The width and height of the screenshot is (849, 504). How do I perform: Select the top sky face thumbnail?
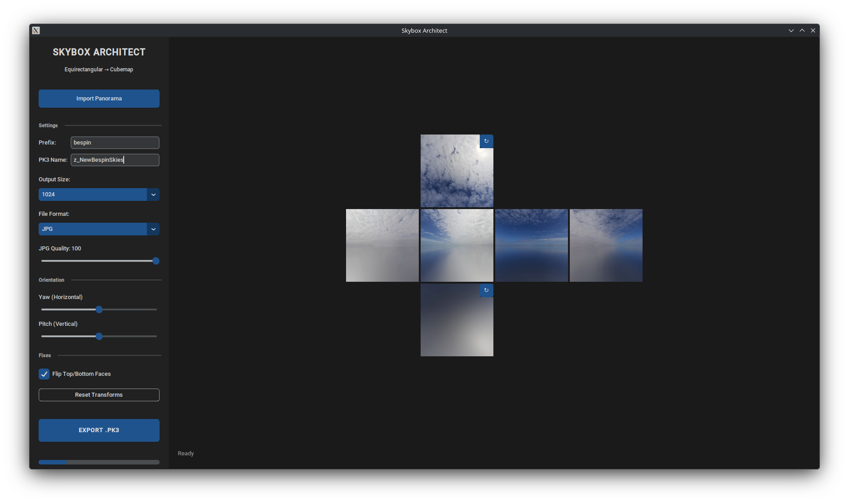click(457, 171)
